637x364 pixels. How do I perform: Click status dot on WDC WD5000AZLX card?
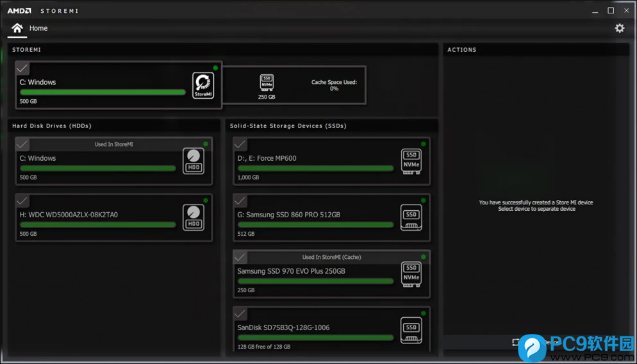click(x=206, y=201)
